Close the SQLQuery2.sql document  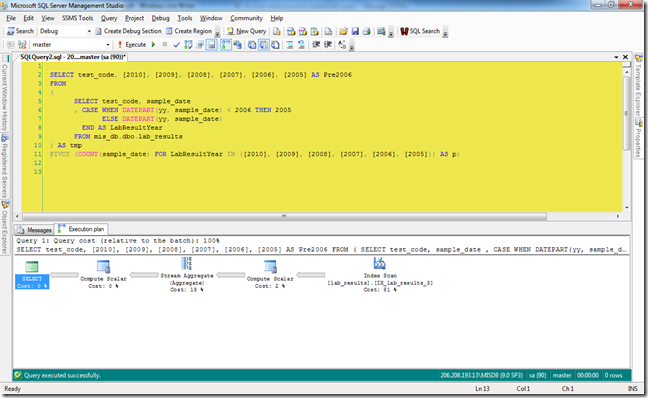coord(625,57)
